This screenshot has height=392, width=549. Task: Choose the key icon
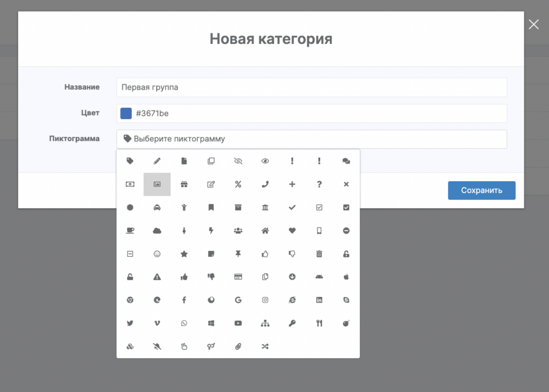tap(292, 323)
